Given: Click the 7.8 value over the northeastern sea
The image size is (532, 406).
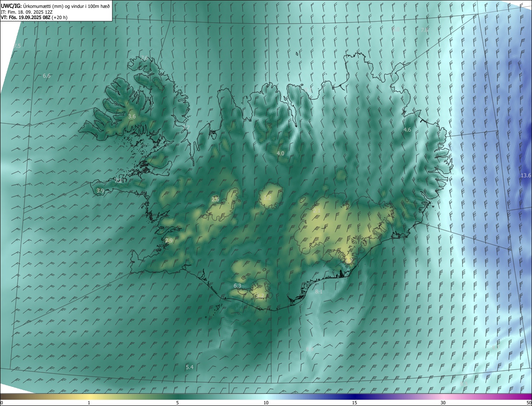Looking at the screenshot, I should pyautogui.click(x=424, y=30).
